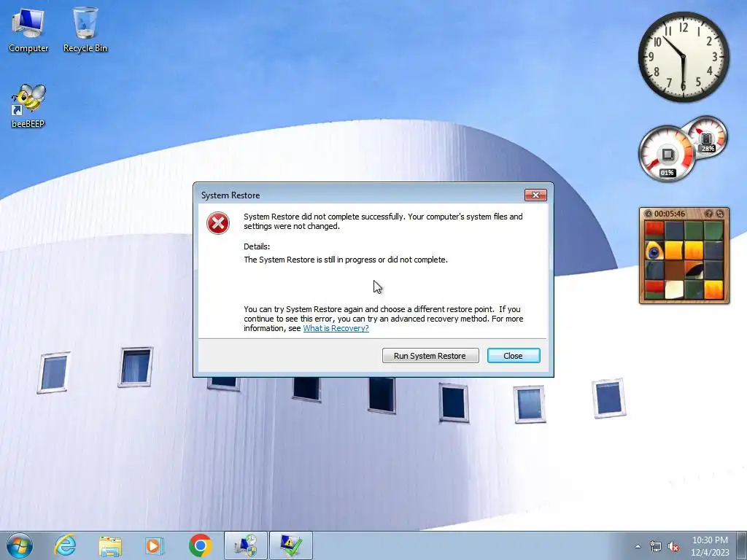Show hidden icons arrow in system tray

pos(638,546)
